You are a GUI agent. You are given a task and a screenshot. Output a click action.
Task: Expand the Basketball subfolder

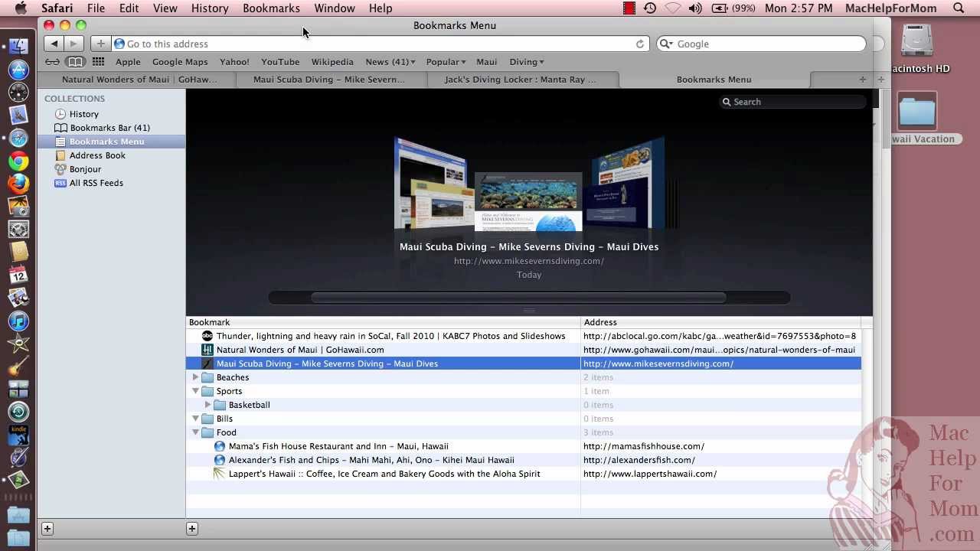(x=207, y=405)
